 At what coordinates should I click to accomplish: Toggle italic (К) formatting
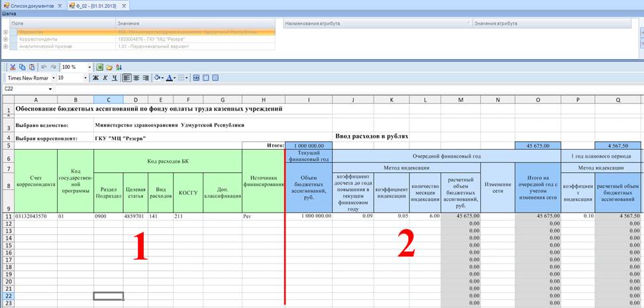tap(105, 78)
